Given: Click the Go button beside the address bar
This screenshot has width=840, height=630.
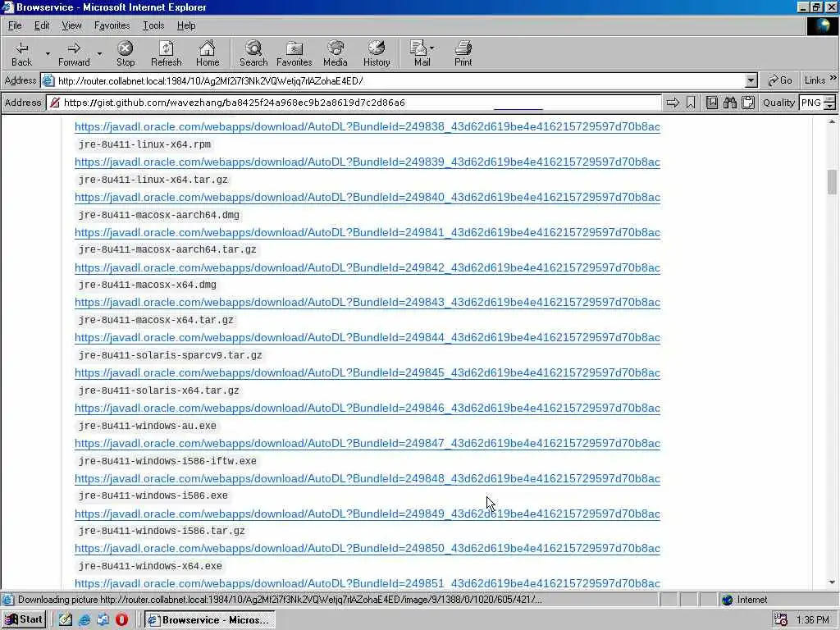Looking at the screenshot, I should tap(780, 80).
